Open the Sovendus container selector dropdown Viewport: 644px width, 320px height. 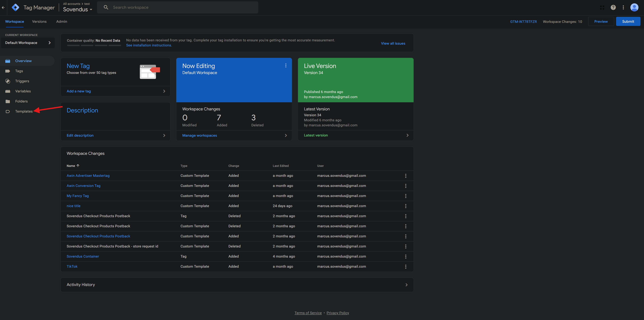[x=77, y=10]
